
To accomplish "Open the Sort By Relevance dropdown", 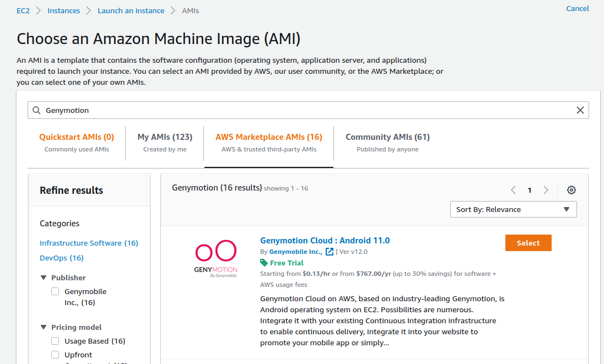I will pyautogui.click(x=513, y=209).
